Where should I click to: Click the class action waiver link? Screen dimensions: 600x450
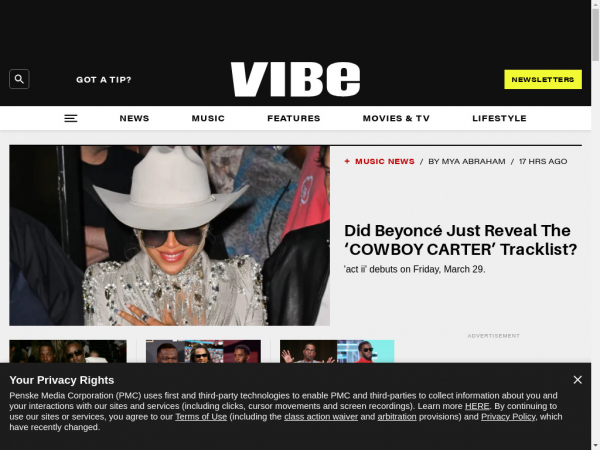tap(321, 417)
